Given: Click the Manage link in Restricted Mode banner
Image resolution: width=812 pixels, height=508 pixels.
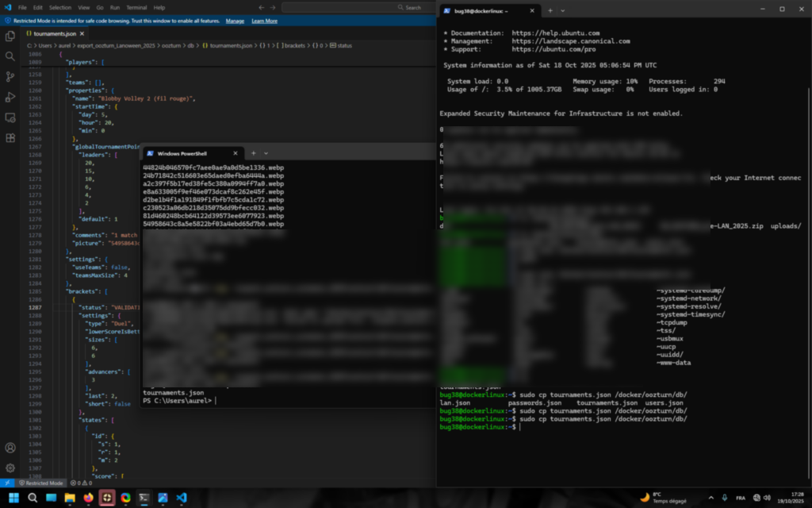Looking at the screenshot, I should (x=235, y=21).
